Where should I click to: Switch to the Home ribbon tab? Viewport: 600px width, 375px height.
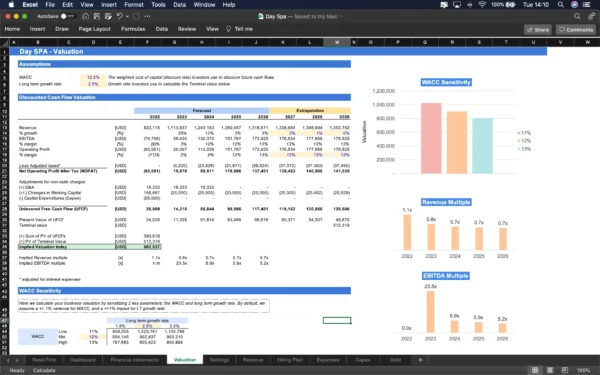12,29
